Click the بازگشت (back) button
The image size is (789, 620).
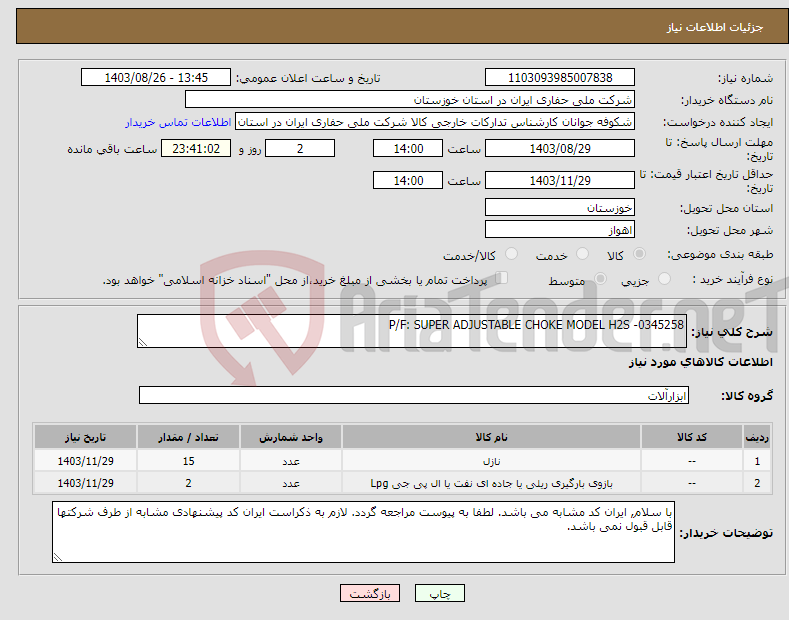tap(370, 593)
